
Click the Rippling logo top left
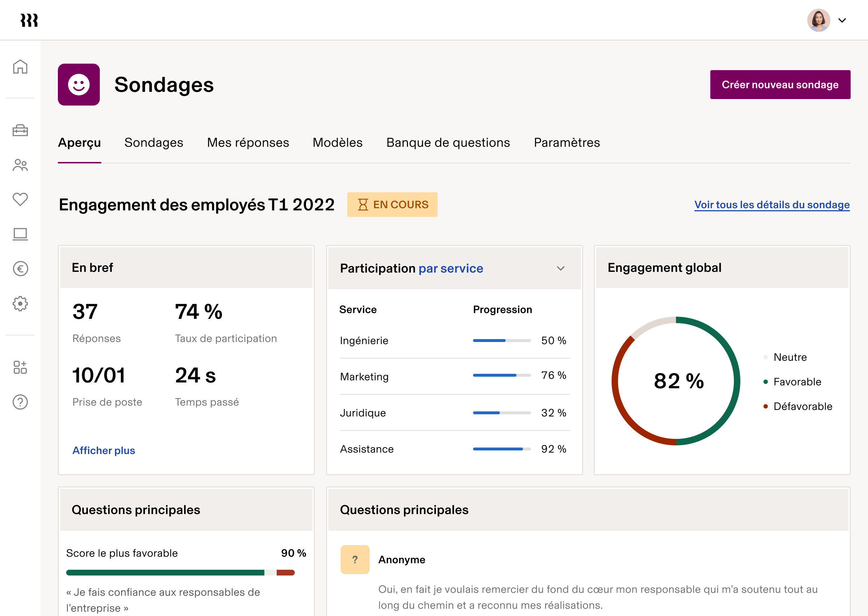pos(29,20)
